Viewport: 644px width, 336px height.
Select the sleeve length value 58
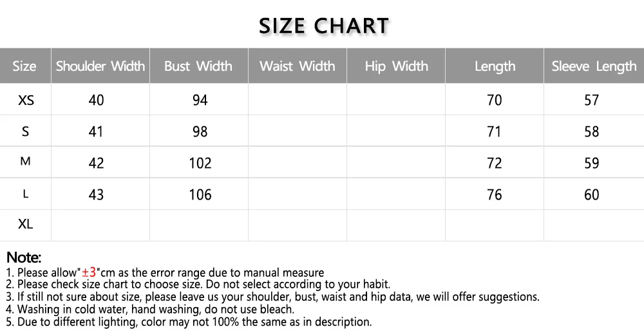(x=591, y=132)
